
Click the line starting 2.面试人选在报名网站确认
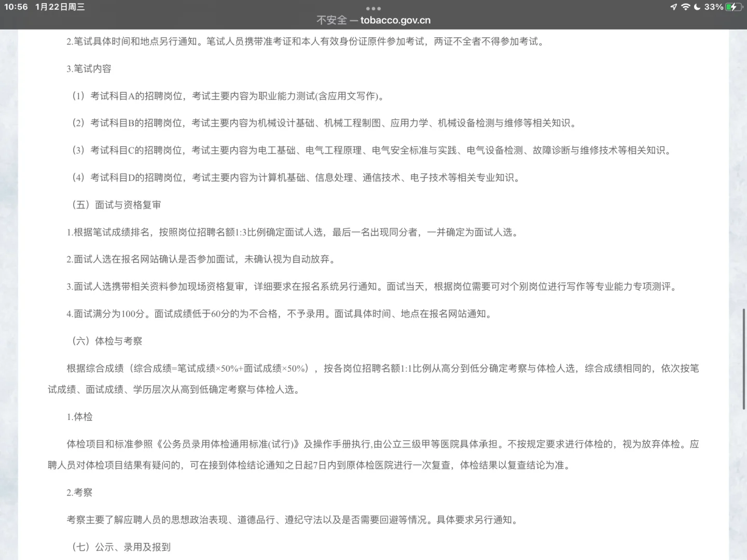pyautogui.click(x=201, y=259)
